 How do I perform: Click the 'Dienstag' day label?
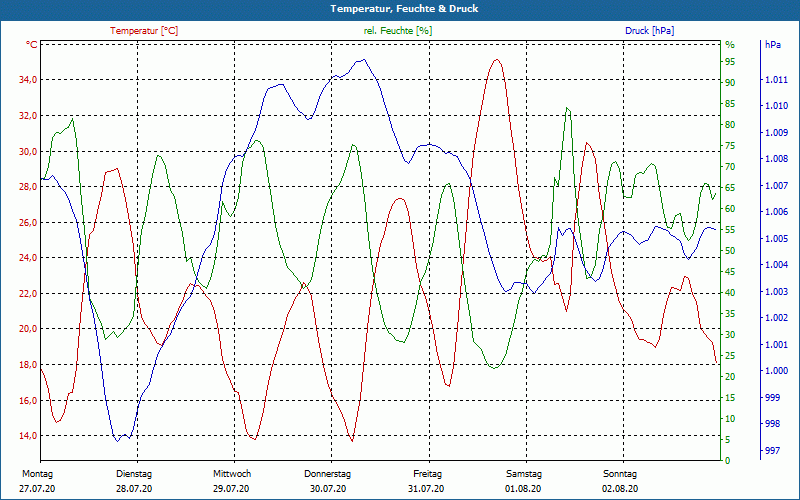click(134, 473)
